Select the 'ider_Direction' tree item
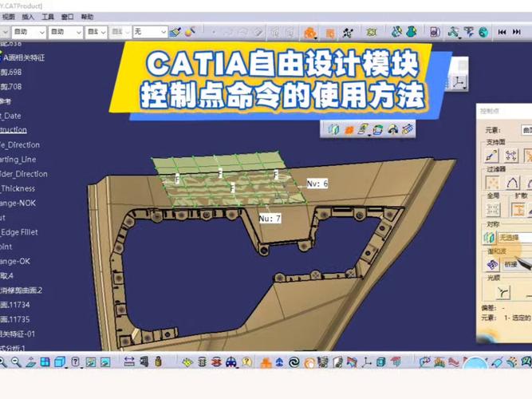 click(24, 174)
